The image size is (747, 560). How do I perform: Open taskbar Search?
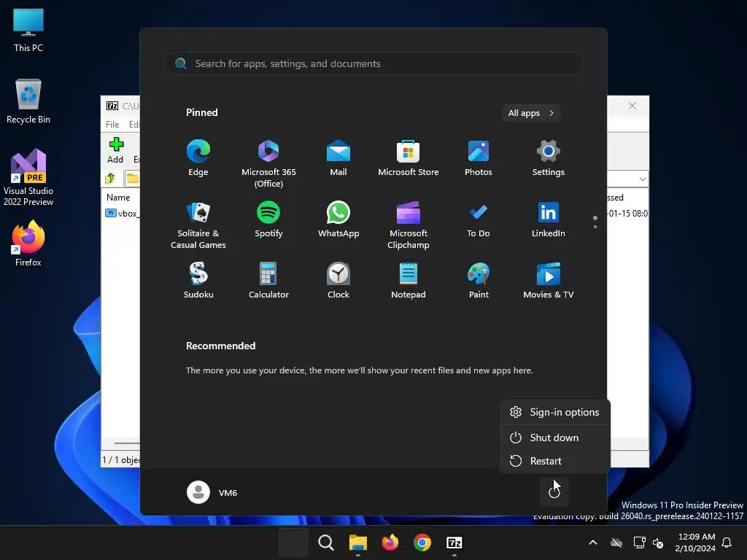[x=326, y=542]
